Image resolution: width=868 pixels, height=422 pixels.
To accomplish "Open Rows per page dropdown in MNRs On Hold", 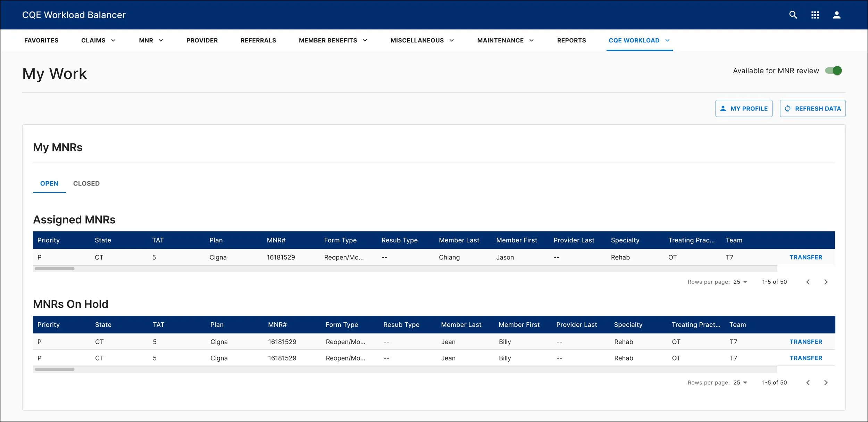I will (740, 383).
